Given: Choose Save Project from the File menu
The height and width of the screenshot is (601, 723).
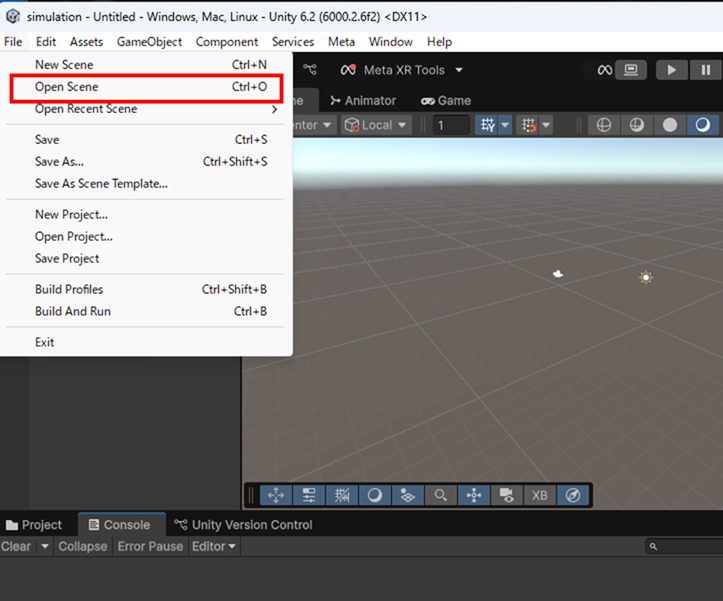Looking at the screenshot, I should pos(147,258).
